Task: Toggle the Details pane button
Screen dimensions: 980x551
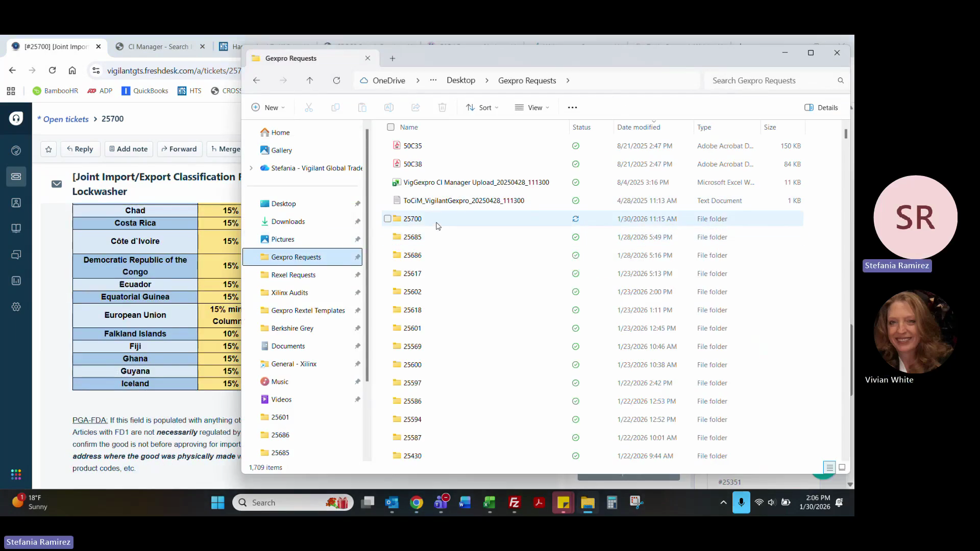Action: [x=821, y=108]
